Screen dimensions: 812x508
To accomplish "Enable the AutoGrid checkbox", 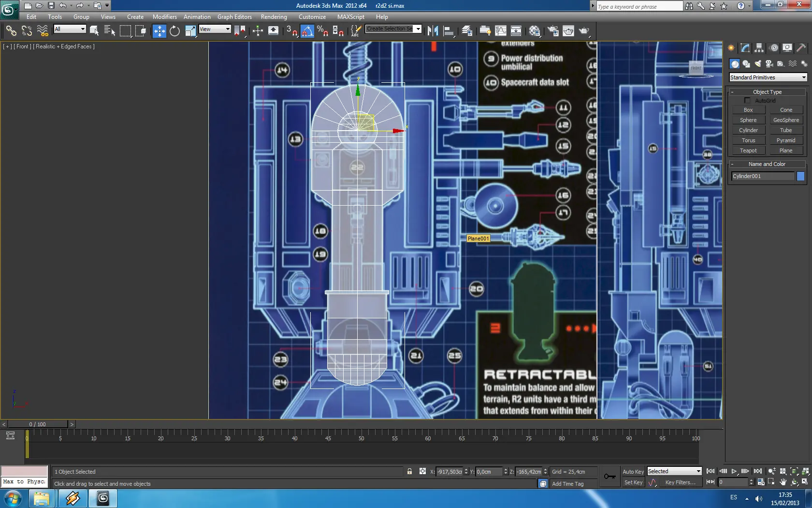I will [x=747, y=101].
